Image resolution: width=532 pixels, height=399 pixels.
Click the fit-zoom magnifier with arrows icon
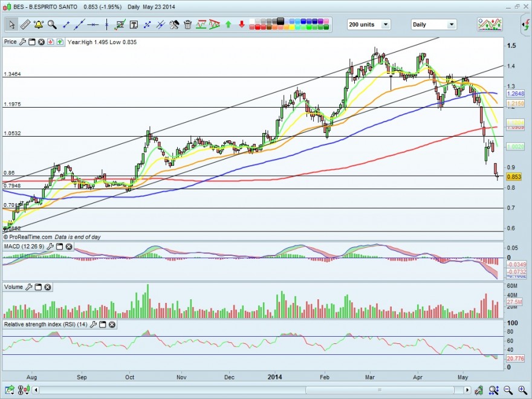point(493,390)
